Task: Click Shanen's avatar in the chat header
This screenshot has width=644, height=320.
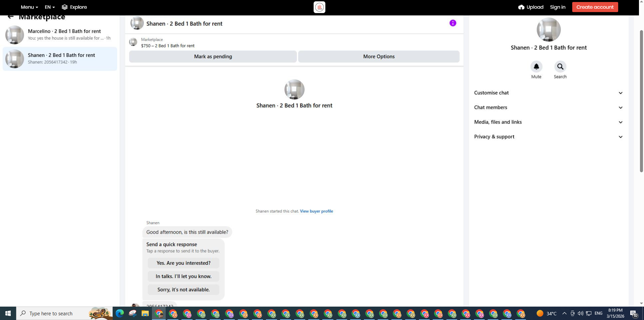Action: point(137,23)
